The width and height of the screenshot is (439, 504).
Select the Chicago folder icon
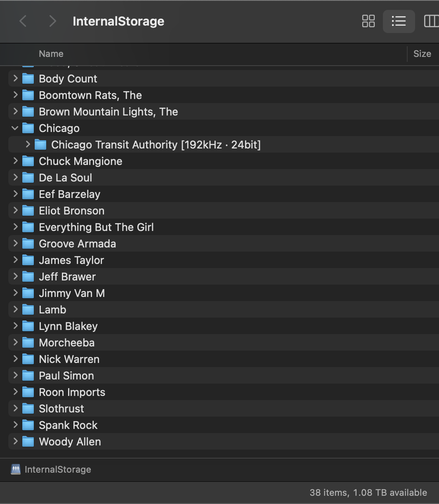28,128
